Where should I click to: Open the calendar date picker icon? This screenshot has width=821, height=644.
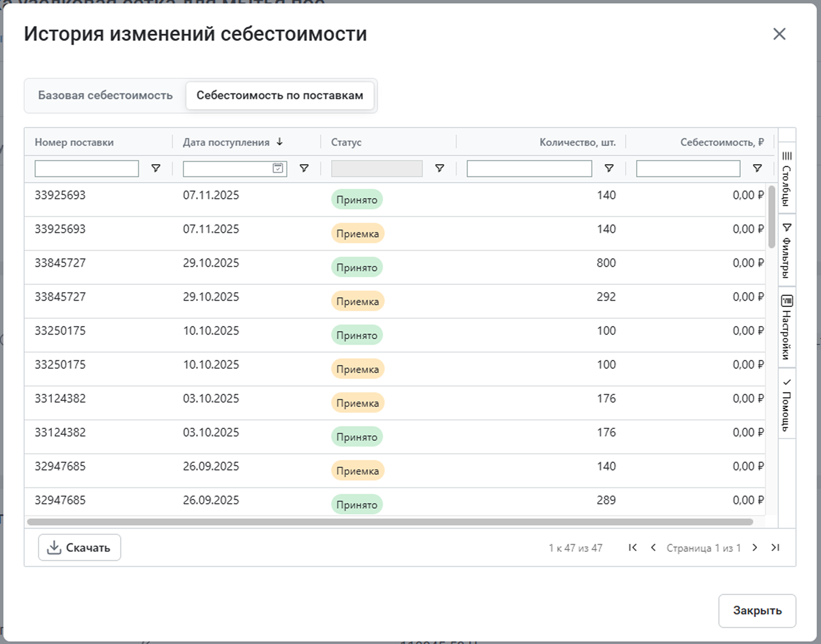(278, 168)
